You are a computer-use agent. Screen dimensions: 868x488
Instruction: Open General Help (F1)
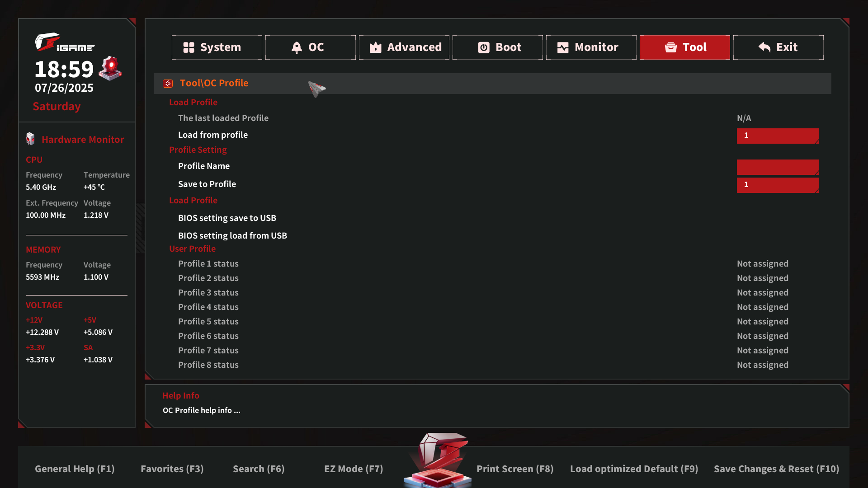point(75,469)
